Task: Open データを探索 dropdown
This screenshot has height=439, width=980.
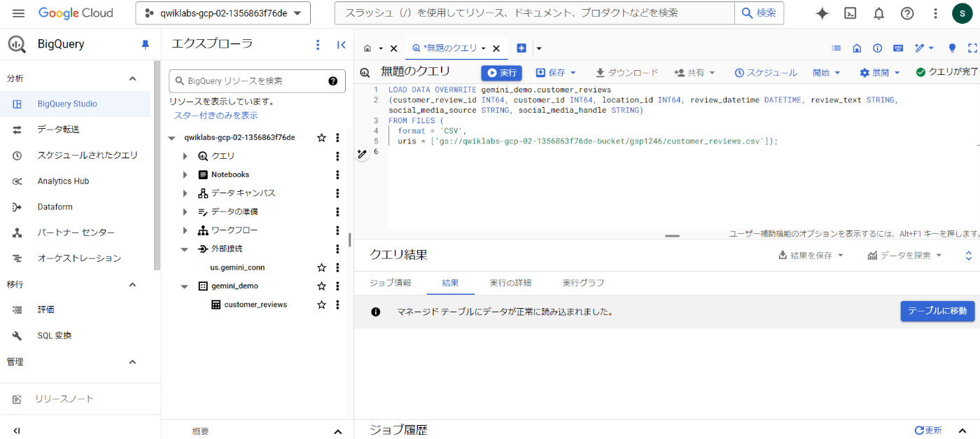Action: 905,256
